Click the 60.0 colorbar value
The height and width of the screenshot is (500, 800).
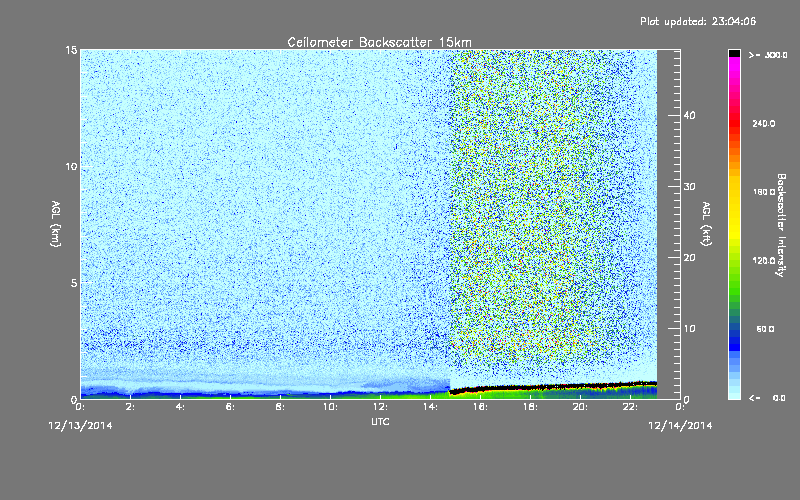point(765,329)
